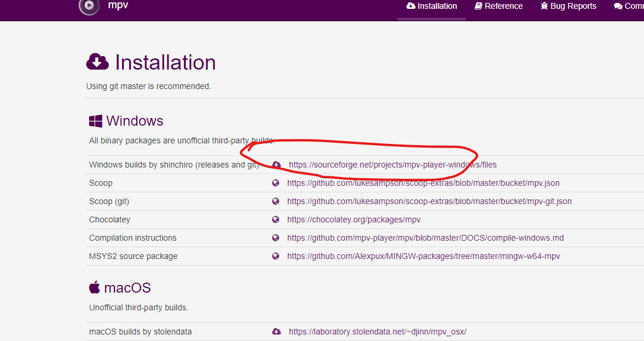The width and height of the screenshot is (644, 341).
Task: Open the Community item in the navbar
Action: click(x=629, y=6)
